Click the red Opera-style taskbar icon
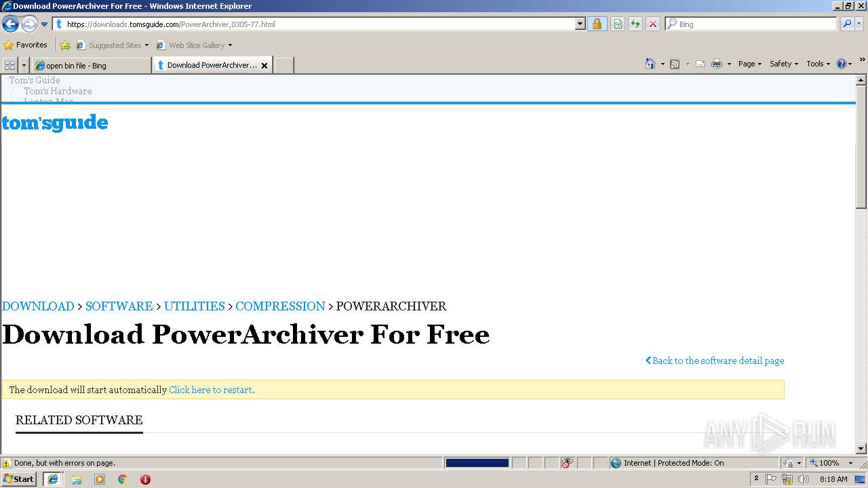This screenshot has width=868, height=488. coord(145,479)
